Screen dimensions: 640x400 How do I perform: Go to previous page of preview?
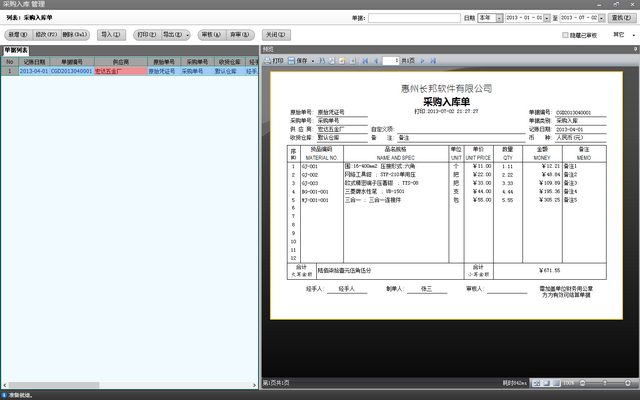(x=376, y=61)
